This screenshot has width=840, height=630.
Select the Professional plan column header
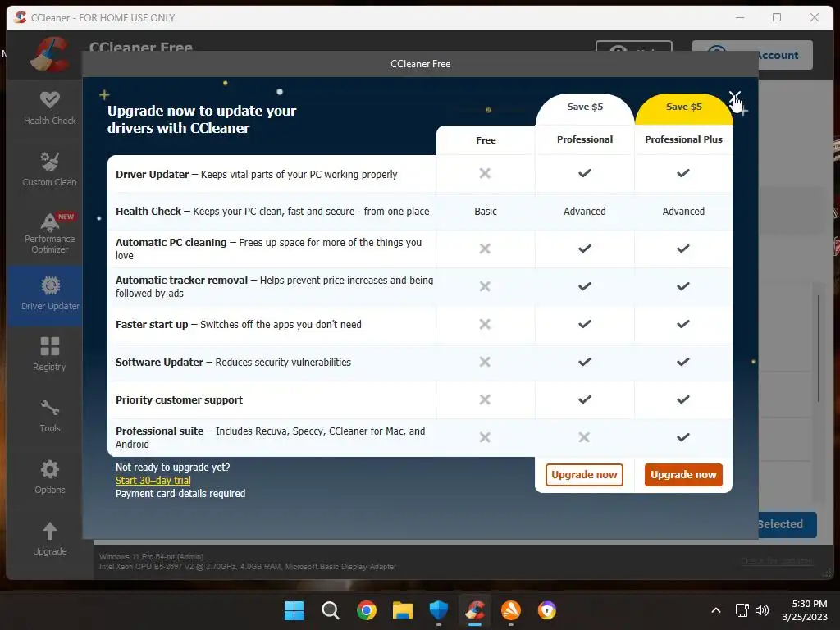pos(584,139)
